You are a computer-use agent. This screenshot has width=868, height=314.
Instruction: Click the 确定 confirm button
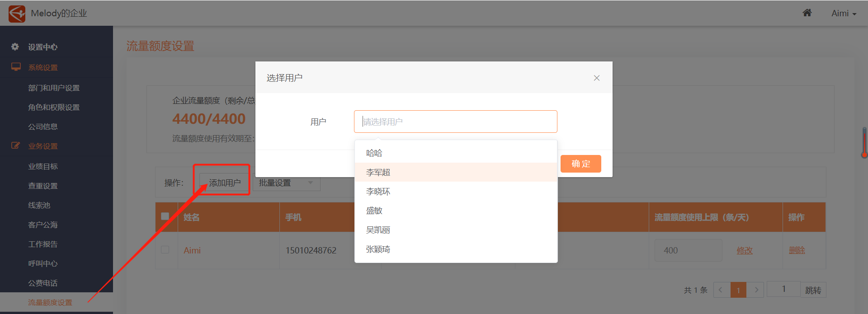580,164
